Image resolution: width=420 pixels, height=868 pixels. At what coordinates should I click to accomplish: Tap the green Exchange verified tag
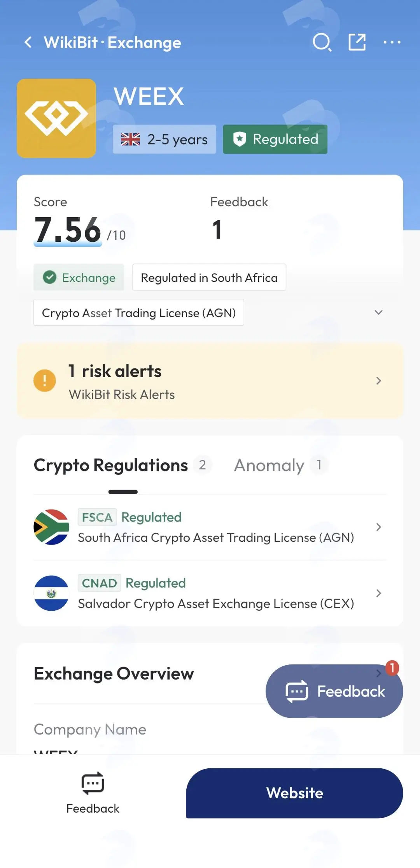[79, 278]
